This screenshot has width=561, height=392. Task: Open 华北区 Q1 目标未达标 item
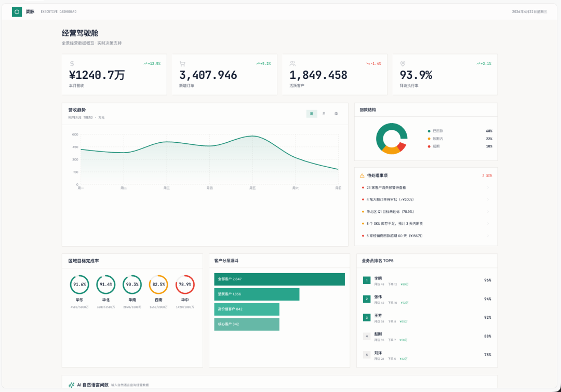[426, 212]
